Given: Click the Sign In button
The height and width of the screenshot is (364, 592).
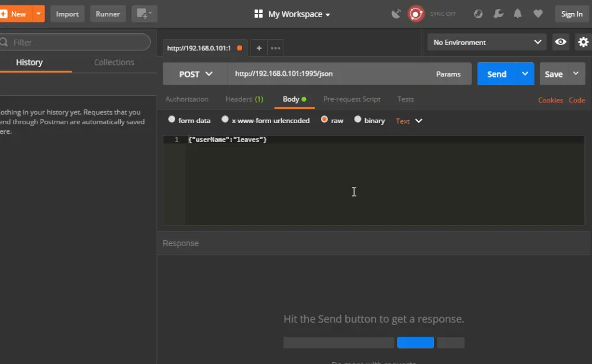Looking at the screenshot, I should pyautogui.click(x=572, y=14).
